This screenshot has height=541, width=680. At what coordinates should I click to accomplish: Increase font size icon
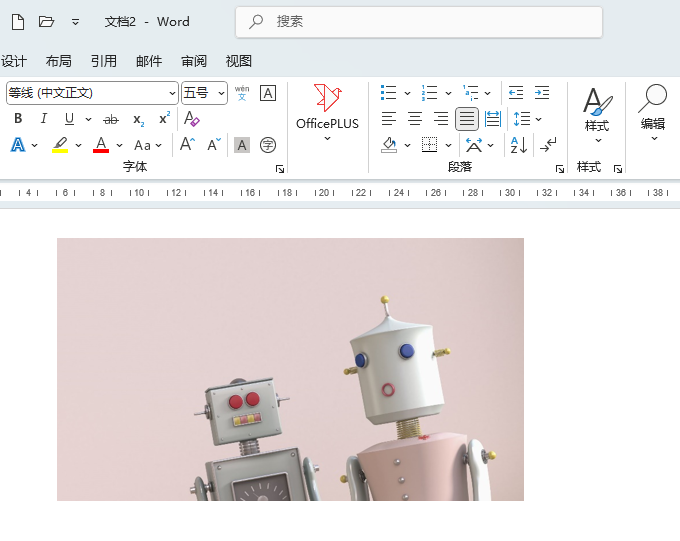(187, 144)
